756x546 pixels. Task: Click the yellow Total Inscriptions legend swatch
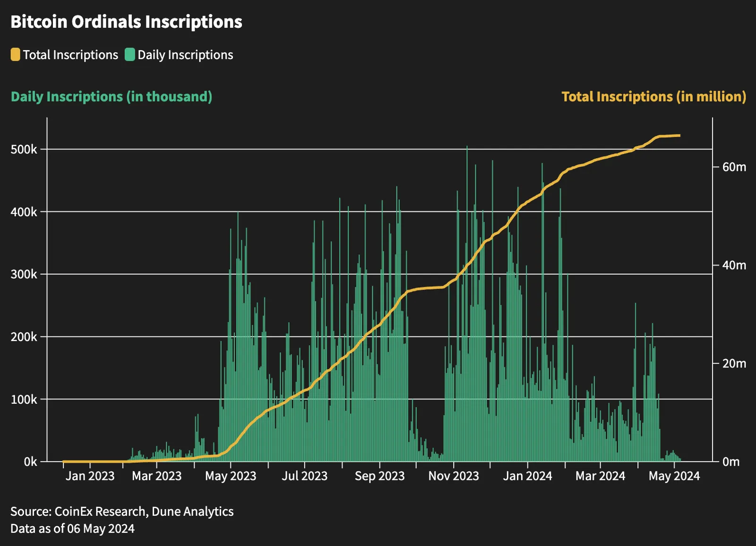coord(16,55)
